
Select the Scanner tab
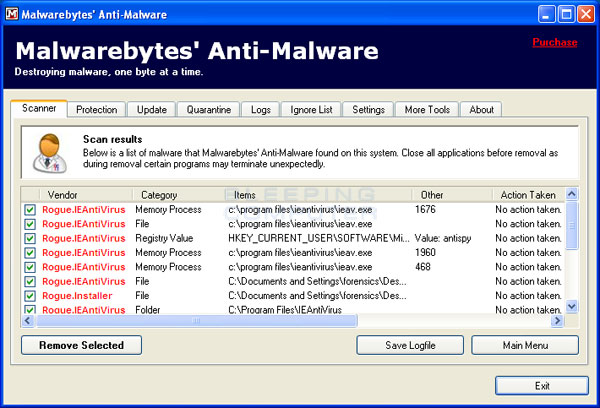click(39, 108)
